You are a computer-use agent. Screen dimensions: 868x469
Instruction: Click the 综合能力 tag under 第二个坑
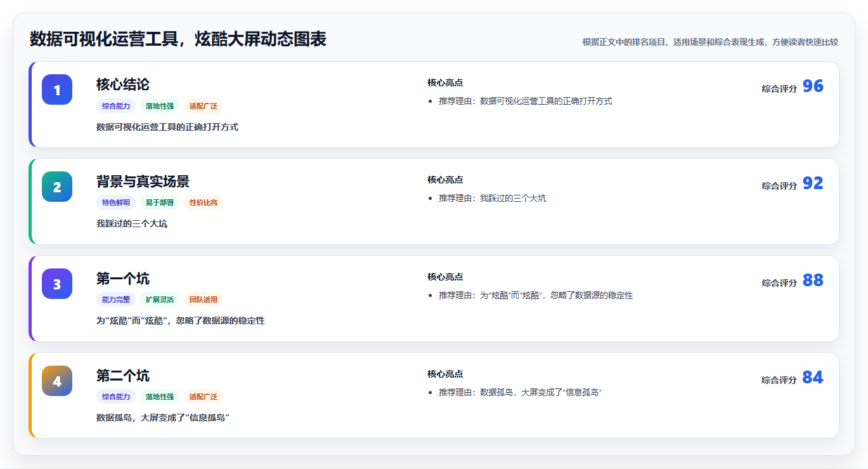pyautogui.click(x=116, y=397)
